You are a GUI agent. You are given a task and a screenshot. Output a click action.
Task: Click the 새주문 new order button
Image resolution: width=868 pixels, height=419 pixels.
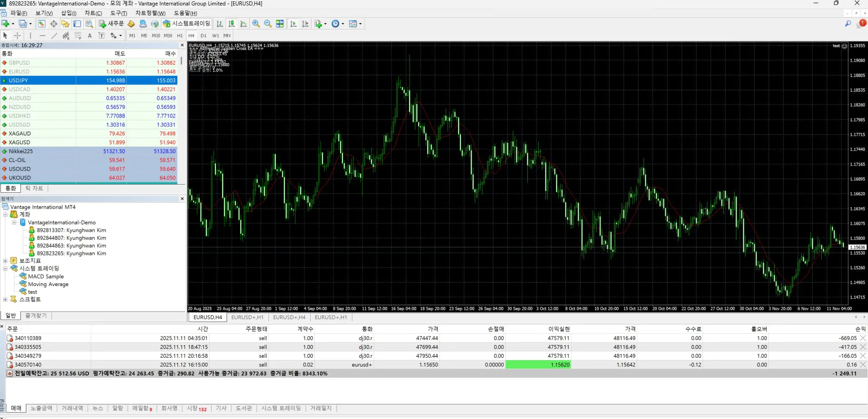click(x=112, y=24)
